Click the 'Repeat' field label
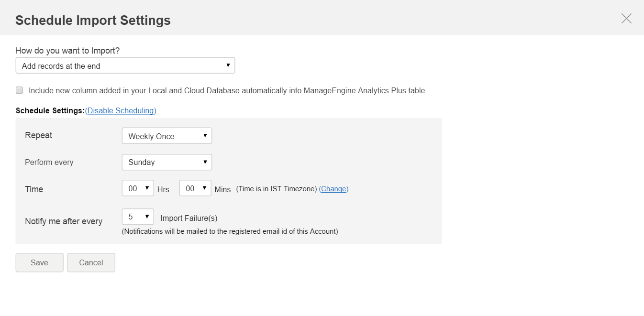This screenshot has height=316, width=644. [x=38, y=135]
